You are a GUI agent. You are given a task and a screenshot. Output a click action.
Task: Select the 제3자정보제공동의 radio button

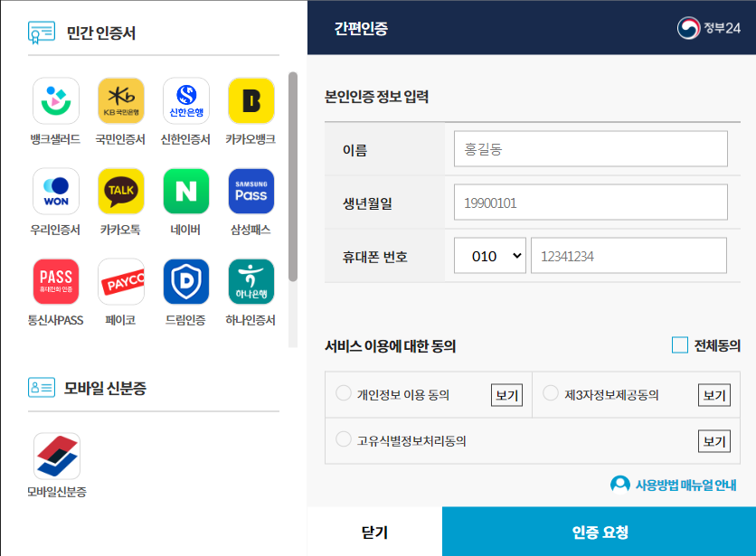click(x=551, y=393)
